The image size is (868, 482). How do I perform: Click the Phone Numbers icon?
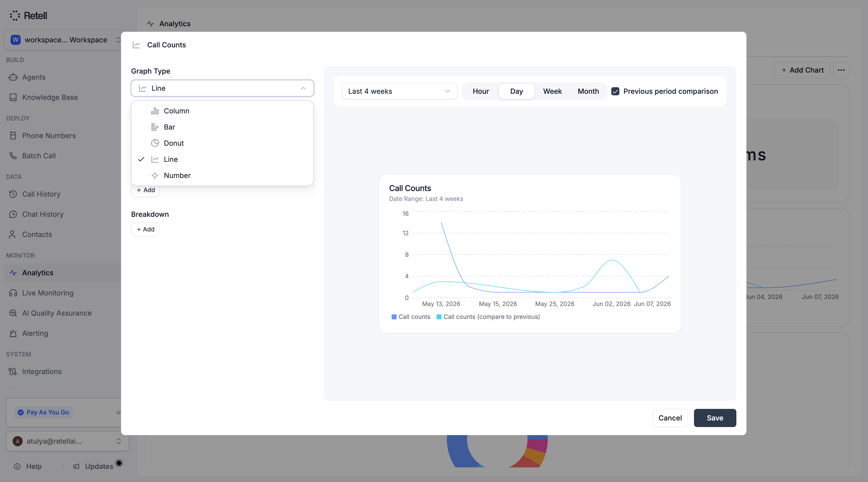pyautogui.click(x=13, y=135)
